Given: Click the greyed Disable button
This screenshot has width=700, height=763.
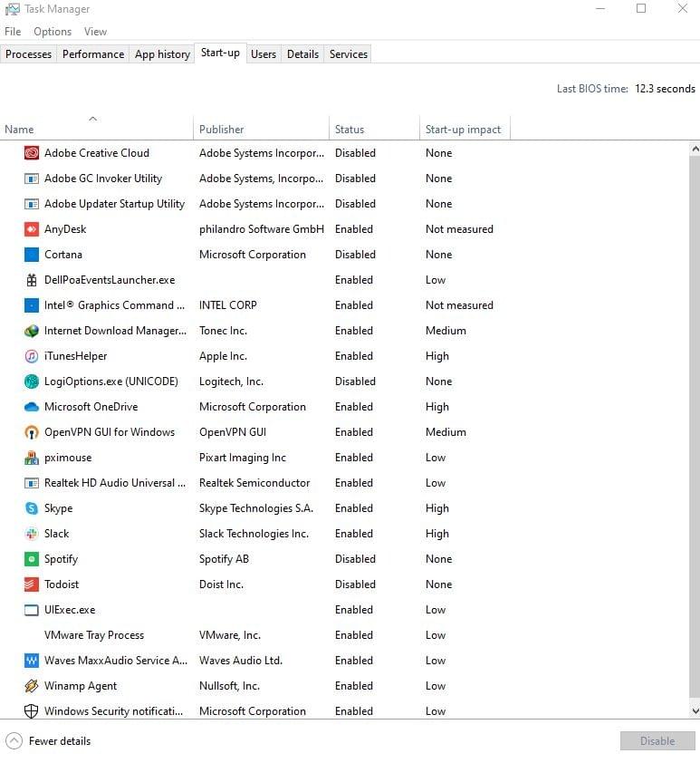Looking at the screenshot, I should [x=657, y=740].
